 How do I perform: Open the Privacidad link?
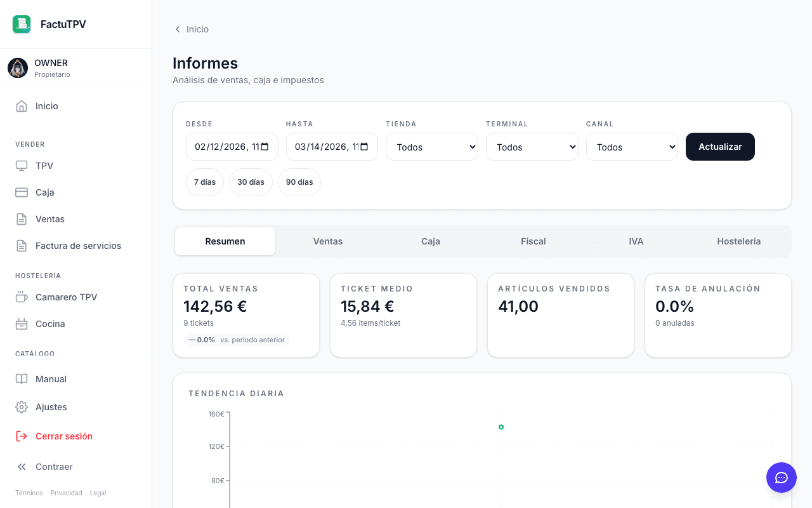[x=67, y=493]
